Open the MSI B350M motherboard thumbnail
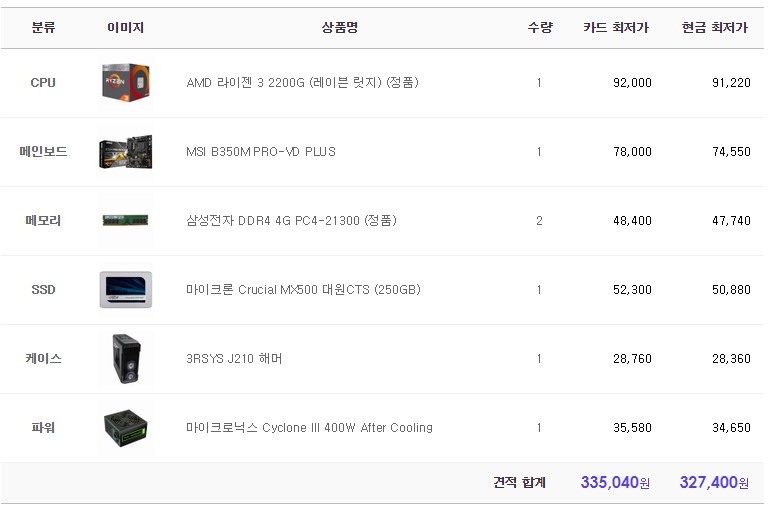The height and width of the screenshot is (507, 771). tap(126, 151)
